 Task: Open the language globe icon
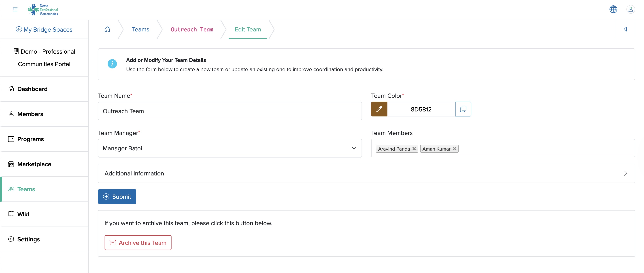point(613,9)
